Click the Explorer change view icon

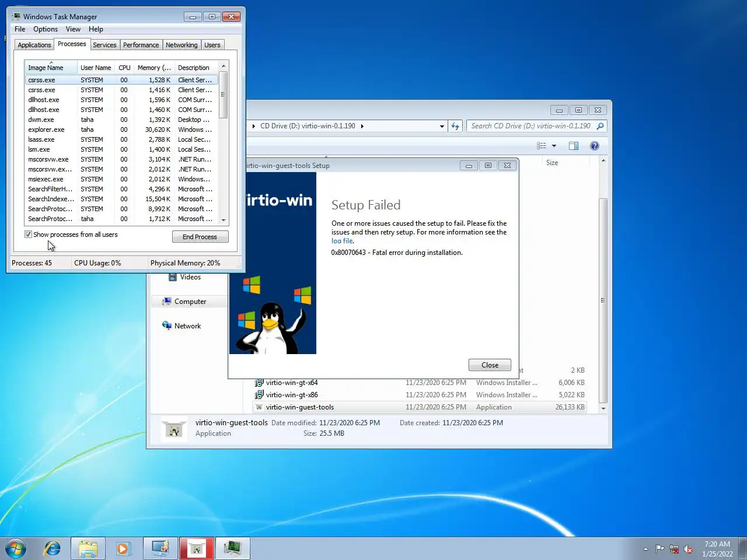(x=542, y=146)
